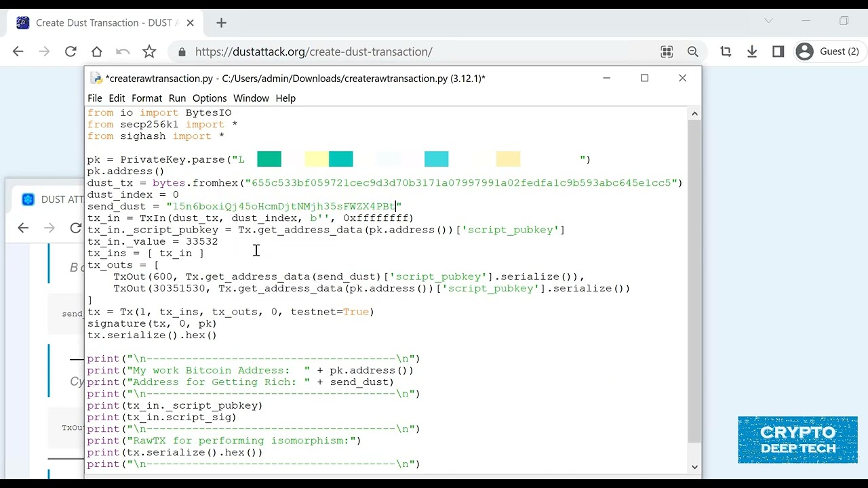
Task: Click the last yellow block in the private key
Action: pos(508,159)
